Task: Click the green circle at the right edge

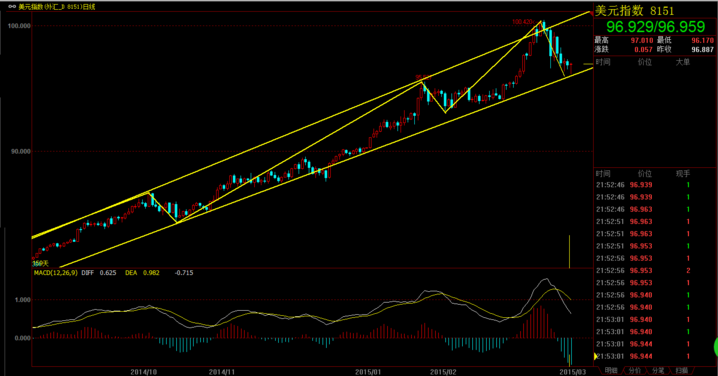Action: tap(716, 347)
